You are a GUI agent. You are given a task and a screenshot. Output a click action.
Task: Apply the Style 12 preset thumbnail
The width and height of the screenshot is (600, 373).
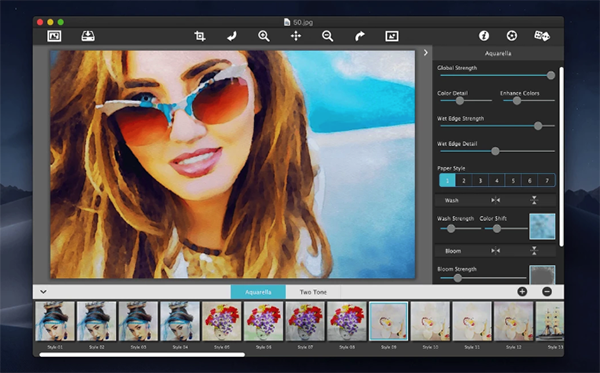point(514,321)
